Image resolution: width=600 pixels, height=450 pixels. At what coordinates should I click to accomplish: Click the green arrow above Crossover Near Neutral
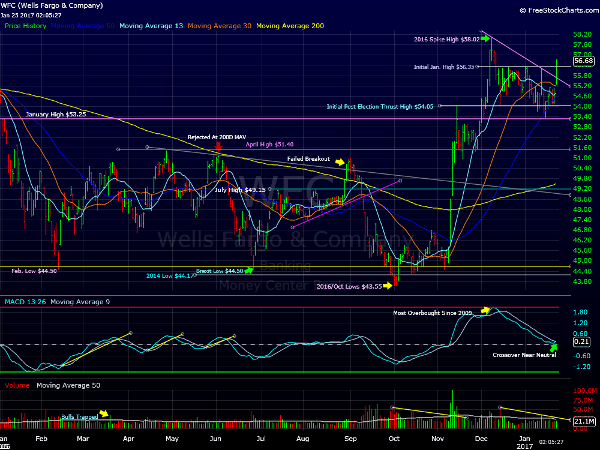point(553,347)
